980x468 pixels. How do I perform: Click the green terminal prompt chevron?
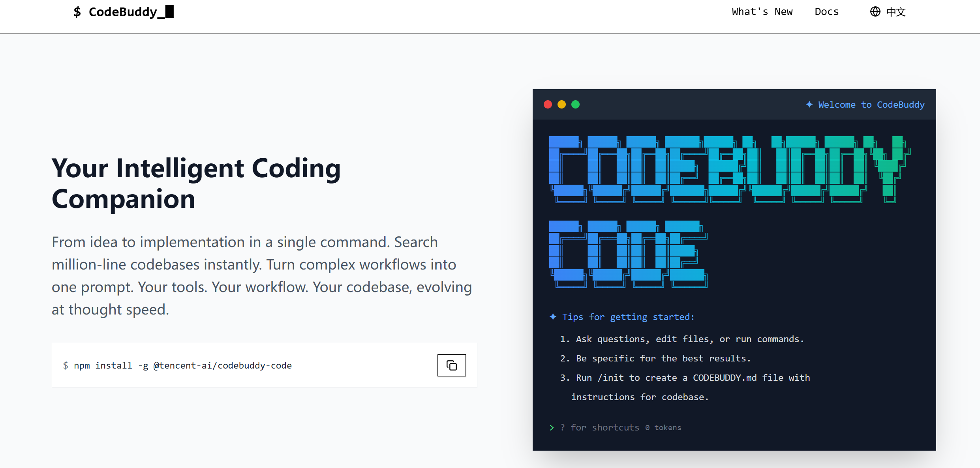coord(552,428)
